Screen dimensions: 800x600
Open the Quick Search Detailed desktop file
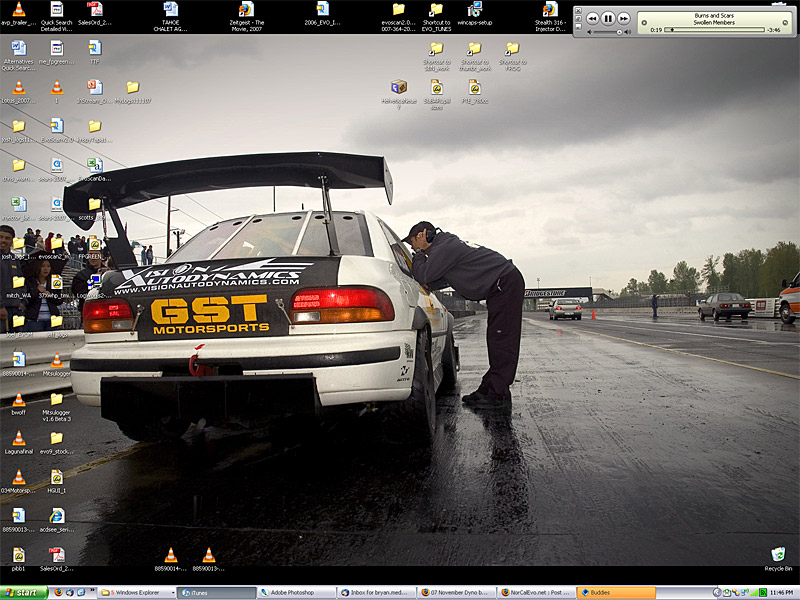(57, 16)
